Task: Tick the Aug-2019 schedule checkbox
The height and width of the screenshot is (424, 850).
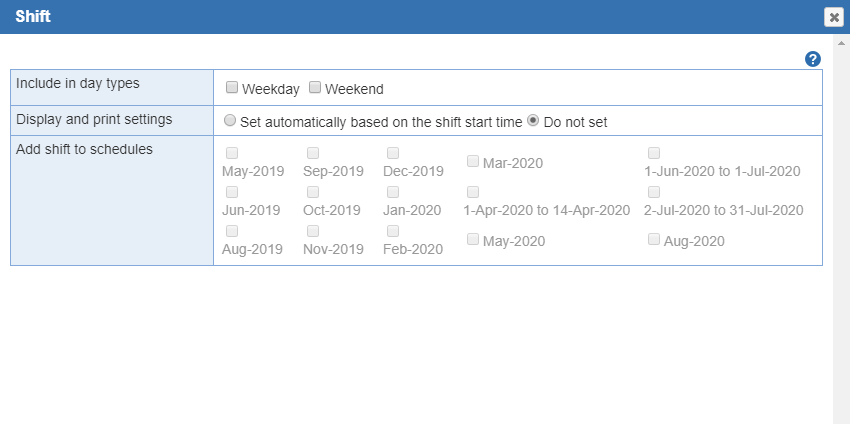Action: 232,231
